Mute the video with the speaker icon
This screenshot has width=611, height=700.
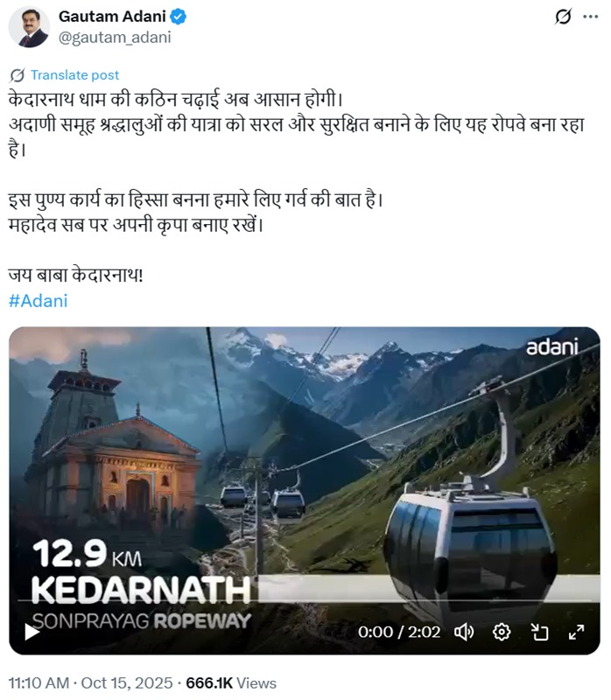(x=464, y=632)
